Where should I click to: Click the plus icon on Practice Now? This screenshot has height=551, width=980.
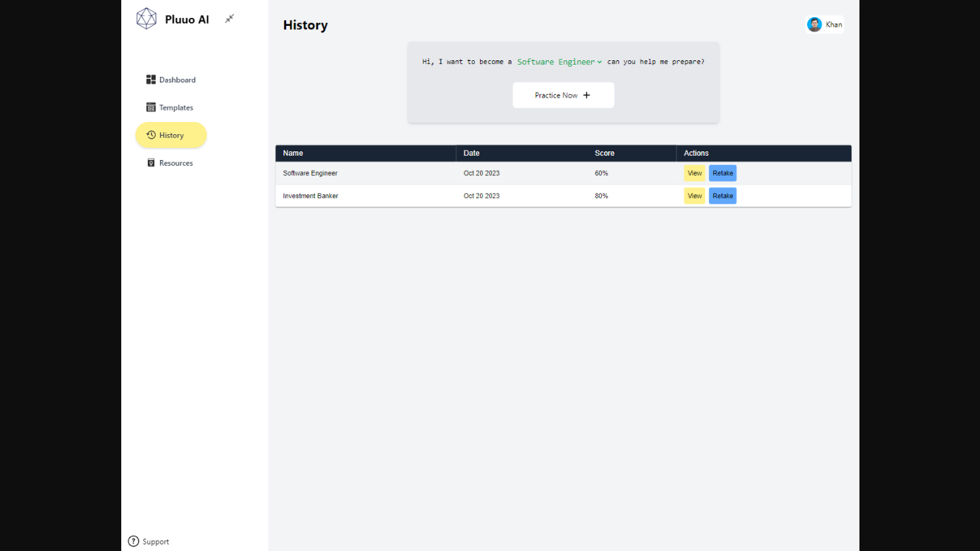point(586,95)
